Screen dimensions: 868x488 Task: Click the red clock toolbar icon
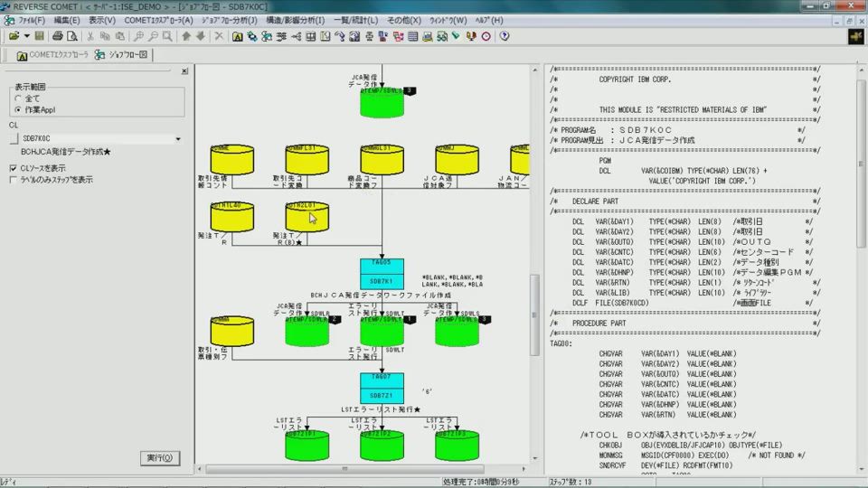pyautogui.click(x=486, y=36)
